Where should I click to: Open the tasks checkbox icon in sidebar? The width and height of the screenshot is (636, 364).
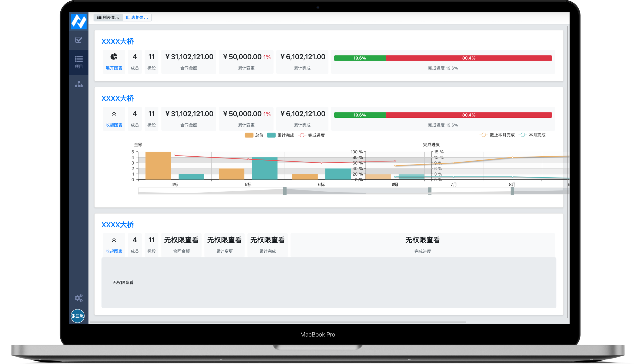[x=79, y=40]
